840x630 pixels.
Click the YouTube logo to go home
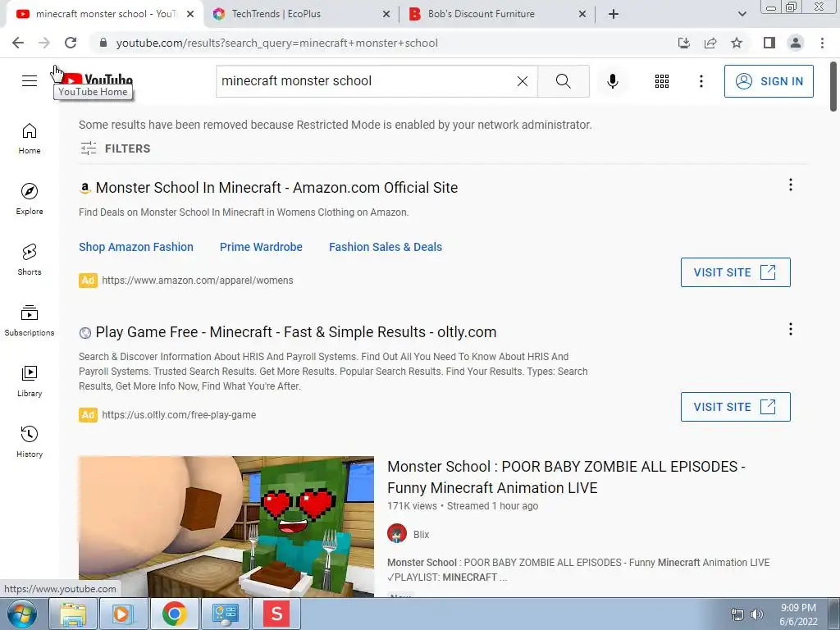97,80
